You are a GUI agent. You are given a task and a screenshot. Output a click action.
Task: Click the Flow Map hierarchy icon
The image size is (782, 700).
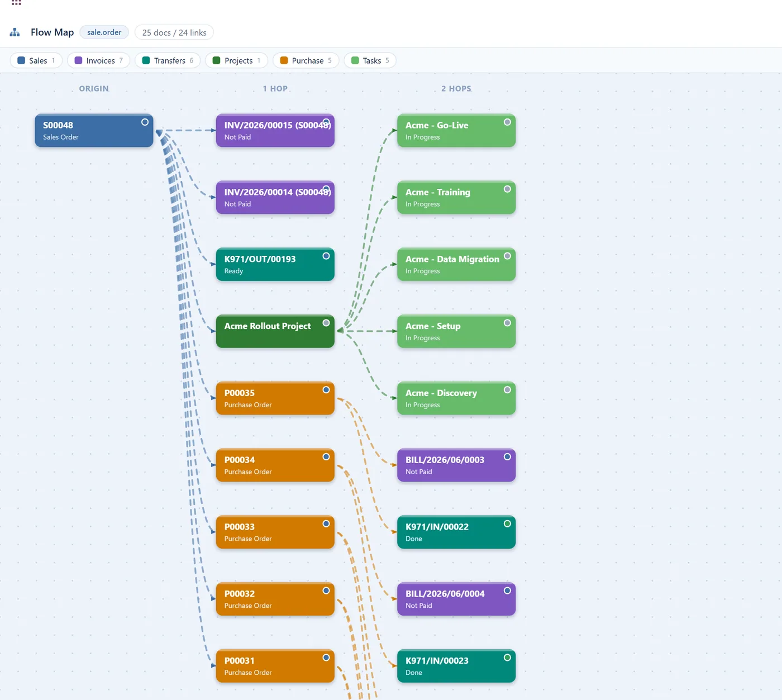15,32
